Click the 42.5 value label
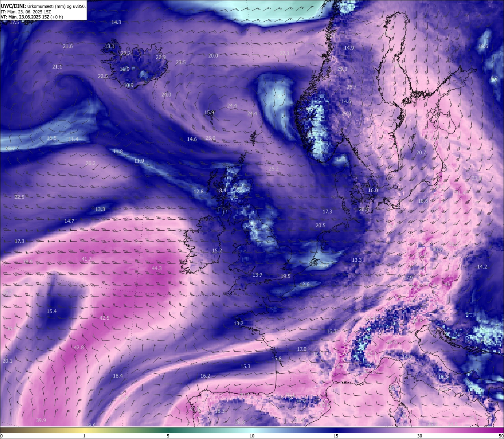The image size is (504, 439). (104, 318)
